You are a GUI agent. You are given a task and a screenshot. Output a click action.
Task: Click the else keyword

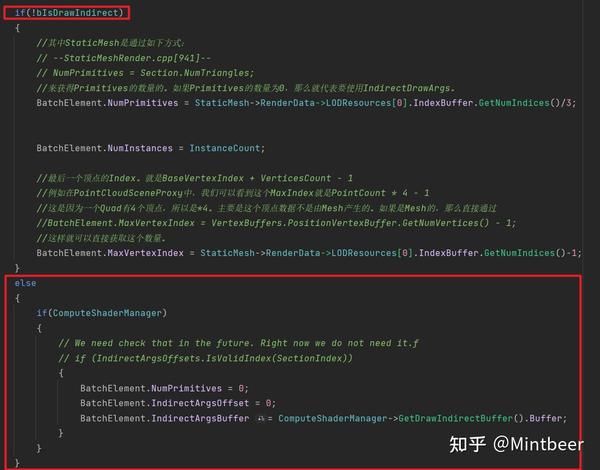click(x=25, y=283)
